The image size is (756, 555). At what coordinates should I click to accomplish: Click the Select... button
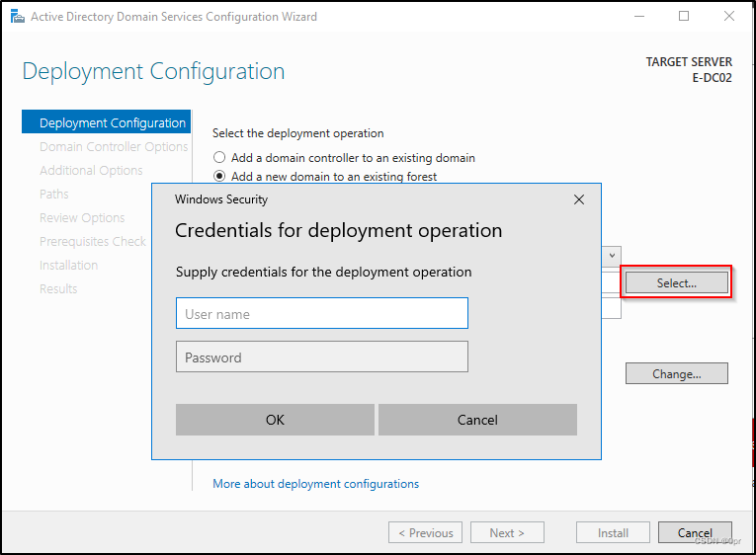point(677,282)
